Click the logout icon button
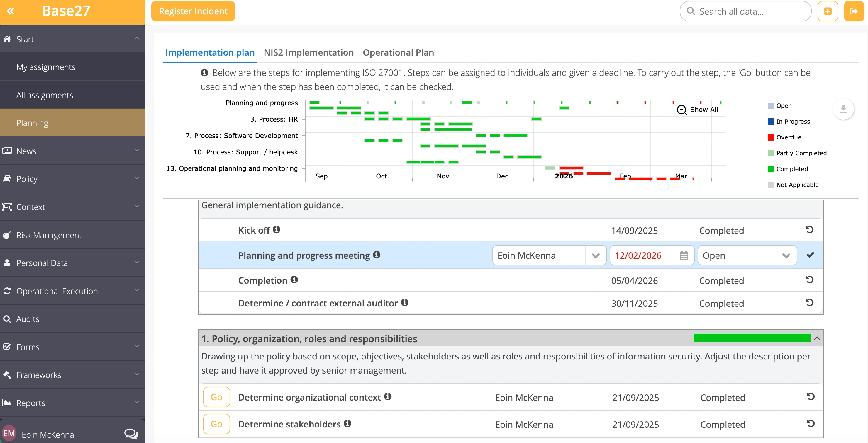 click(x=854, y=11)
